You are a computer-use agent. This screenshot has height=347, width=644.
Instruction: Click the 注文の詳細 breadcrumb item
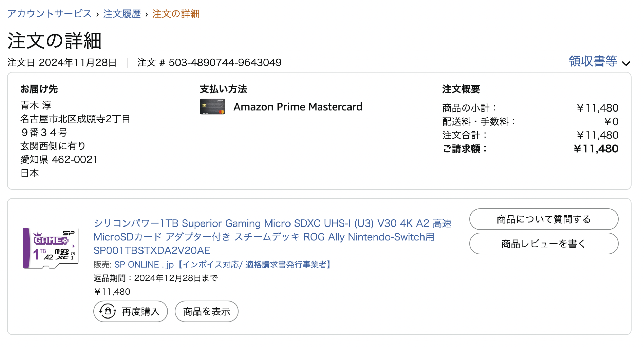point(175,14)
